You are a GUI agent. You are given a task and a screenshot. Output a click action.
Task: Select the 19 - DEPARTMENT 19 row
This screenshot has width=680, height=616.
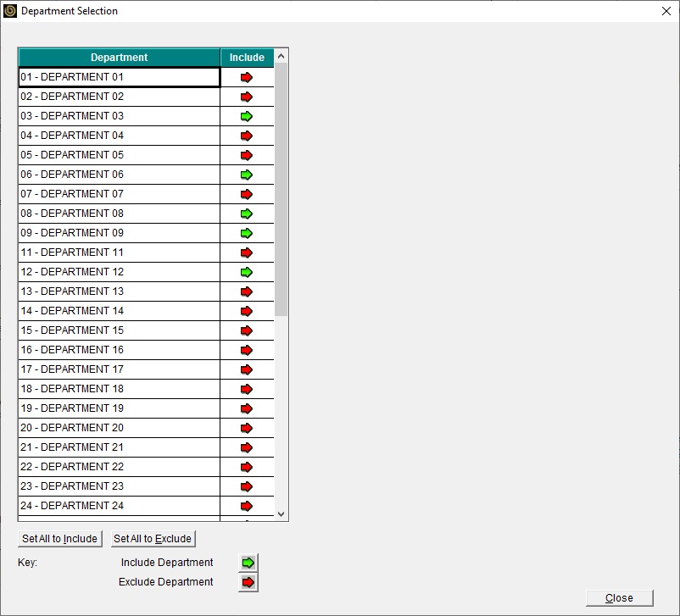pyautogui.click(x=120, y=408)
